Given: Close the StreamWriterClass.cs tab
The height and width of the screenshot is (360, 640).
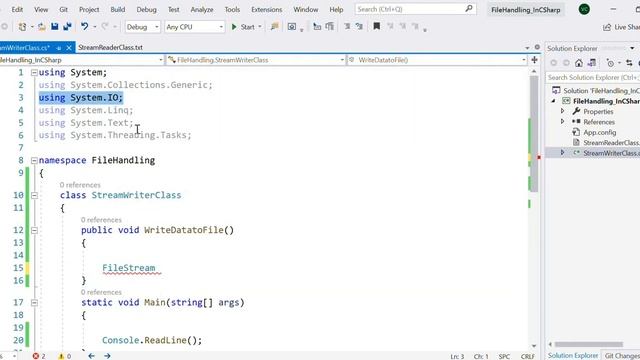Looking at the screenshot, I should 69,48.
